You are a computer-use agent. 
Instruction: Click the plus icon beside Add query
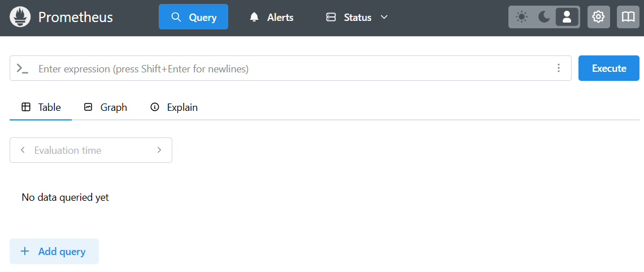(25, 252)
